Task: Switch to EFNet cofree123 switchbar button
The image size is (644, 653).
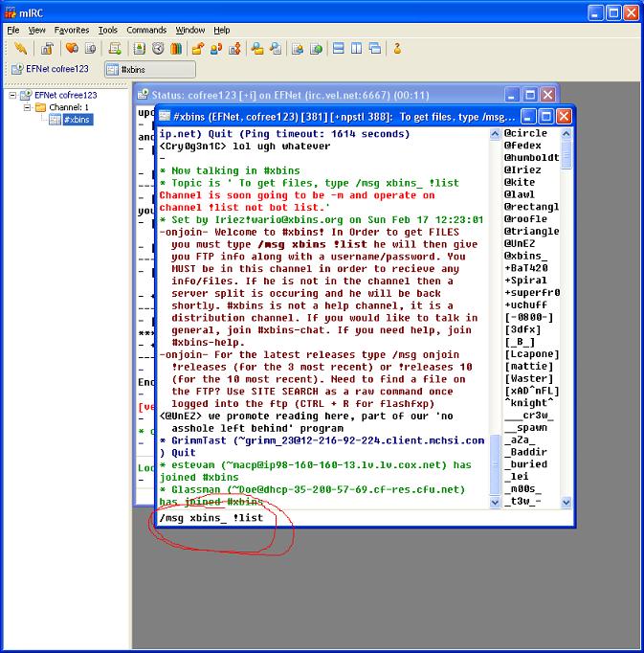Action: pyautogui.click(x=51, y=69)
